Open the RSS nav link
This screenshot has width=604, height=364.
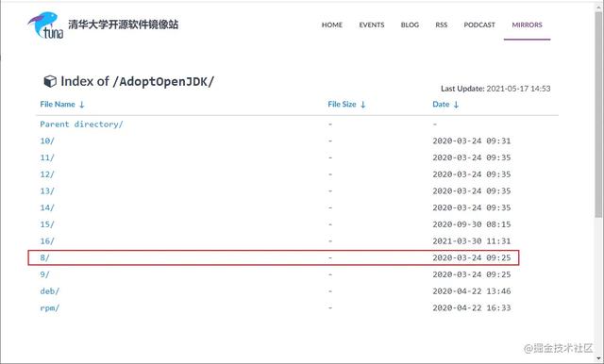click(442, 25)
